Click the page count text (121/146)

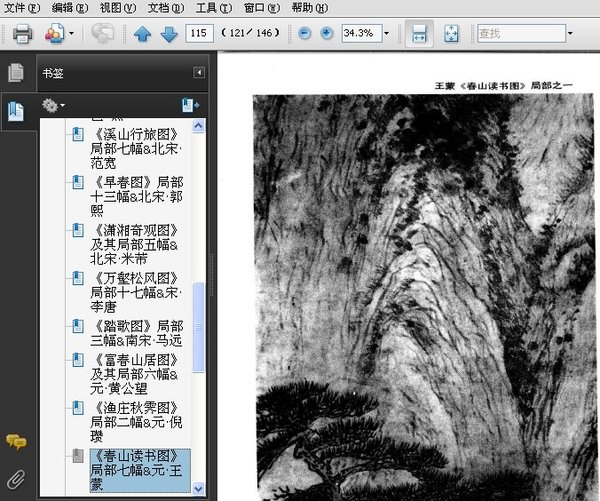(x=250, y=33)
